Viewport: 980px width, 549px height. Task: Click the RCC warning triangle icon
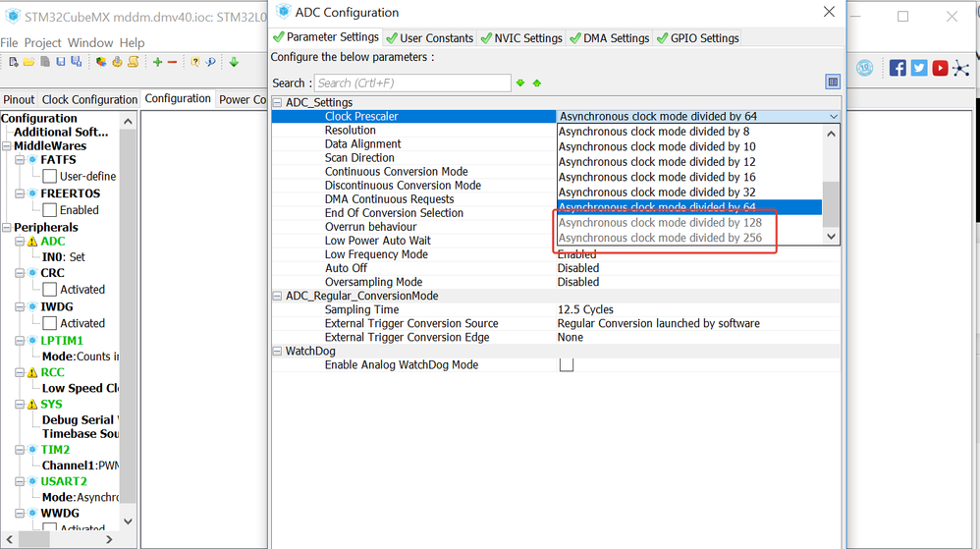(x=32, y=372)
